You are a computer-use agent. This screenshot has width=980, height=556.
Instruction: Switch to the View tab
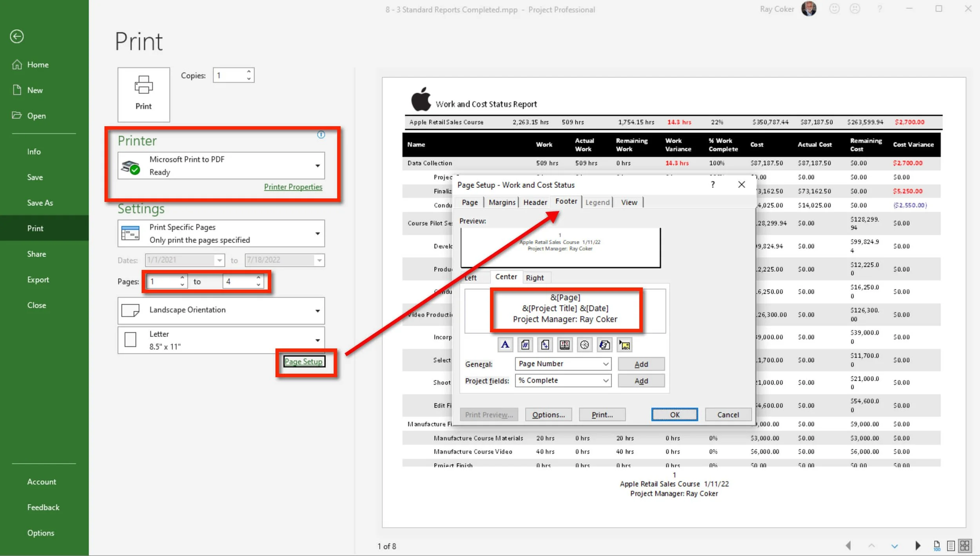coord(629,202)
